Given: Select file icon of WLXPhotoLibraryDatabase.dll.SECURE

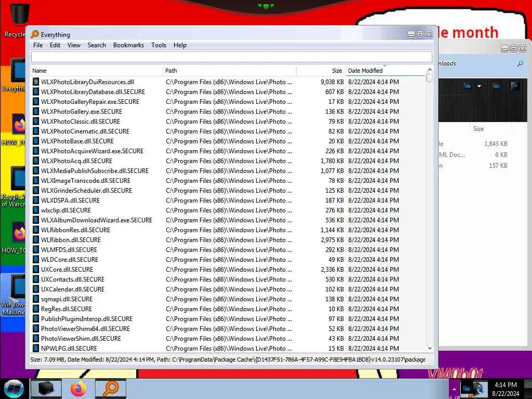Looking at the screenshot, I should [36, 91].
